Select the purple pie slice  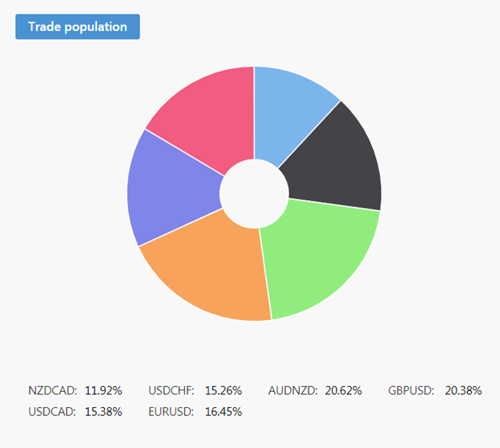[172, 188]
